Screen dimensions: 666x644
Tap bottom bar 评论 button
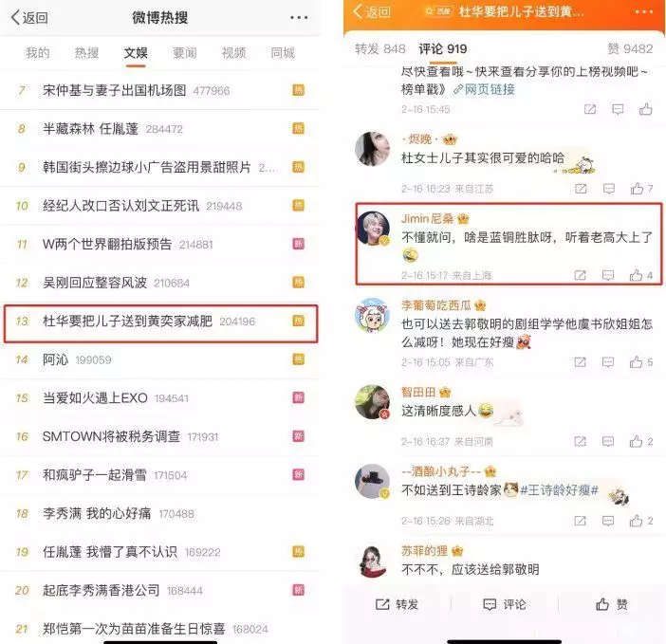tap(505, 604)
